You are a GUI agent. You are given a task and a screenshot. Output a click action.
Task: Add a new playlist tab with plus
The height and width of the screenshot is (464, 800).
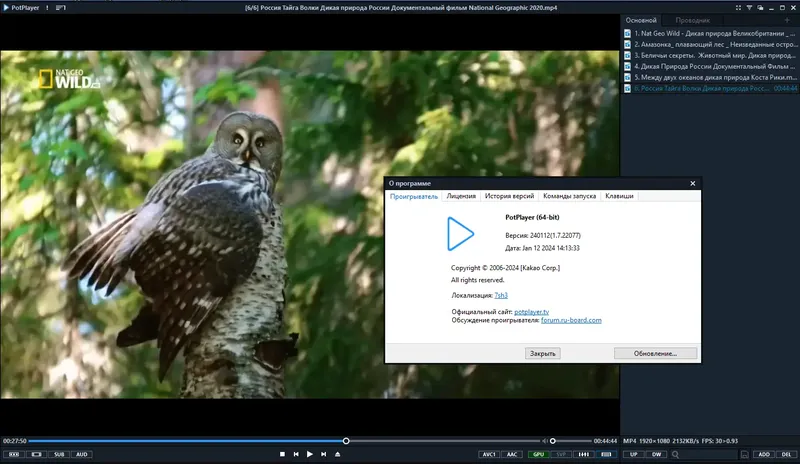tap(787, 20)
